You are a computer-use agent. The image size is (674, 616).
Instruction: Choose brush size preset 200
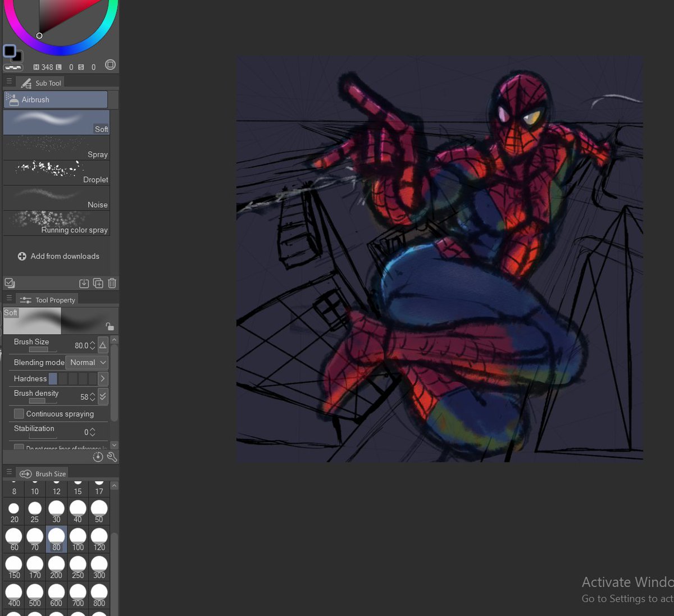[x=56, y=568]
